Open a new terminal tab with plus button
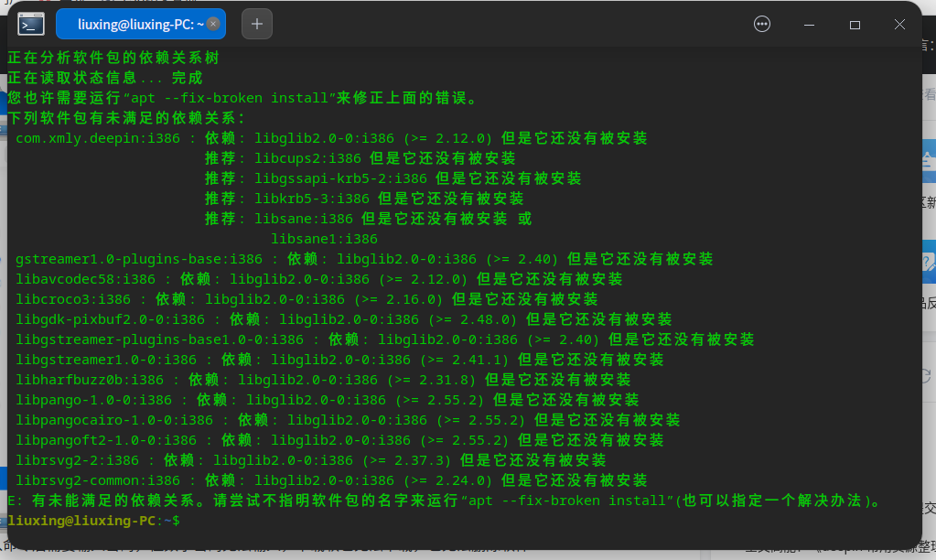The height and width of the screenshot is (560, 936). point(257,24)
